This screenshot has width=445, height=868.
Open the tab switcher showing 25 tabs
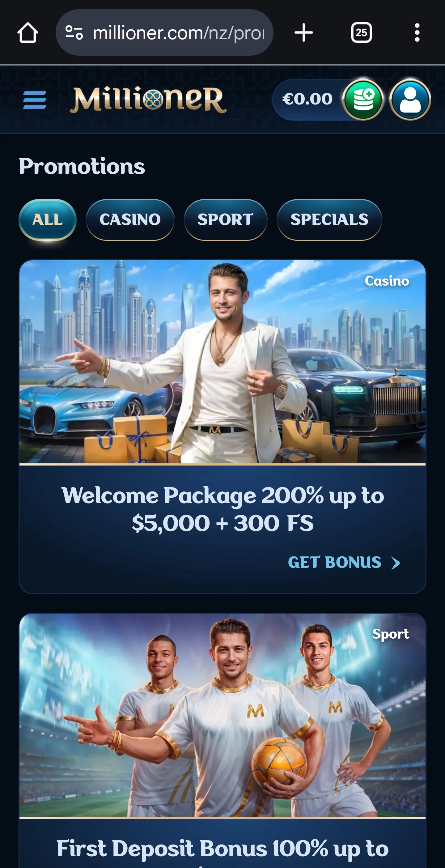(361, 33)
